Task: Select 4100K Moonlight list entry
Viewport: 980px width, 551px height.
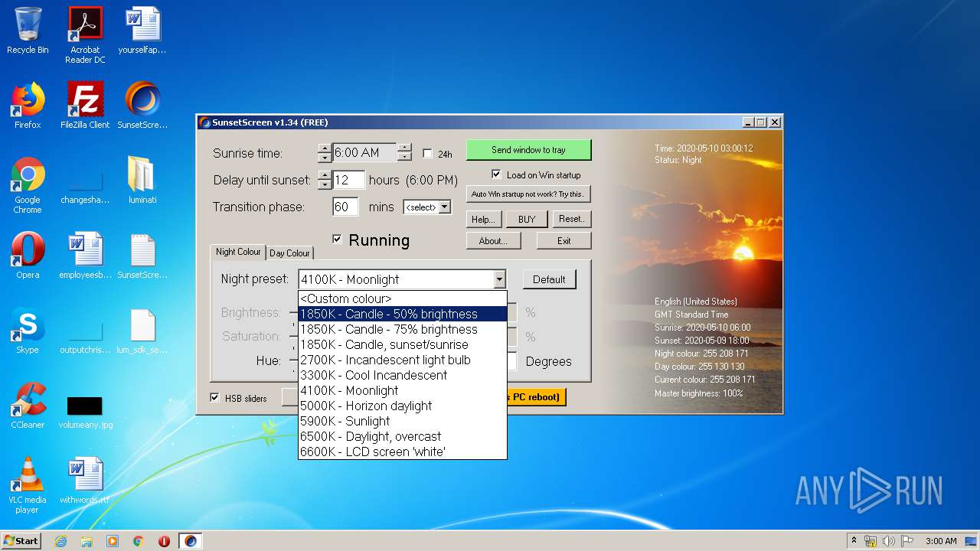Action: pyautogui.click(x=402, y=390)
